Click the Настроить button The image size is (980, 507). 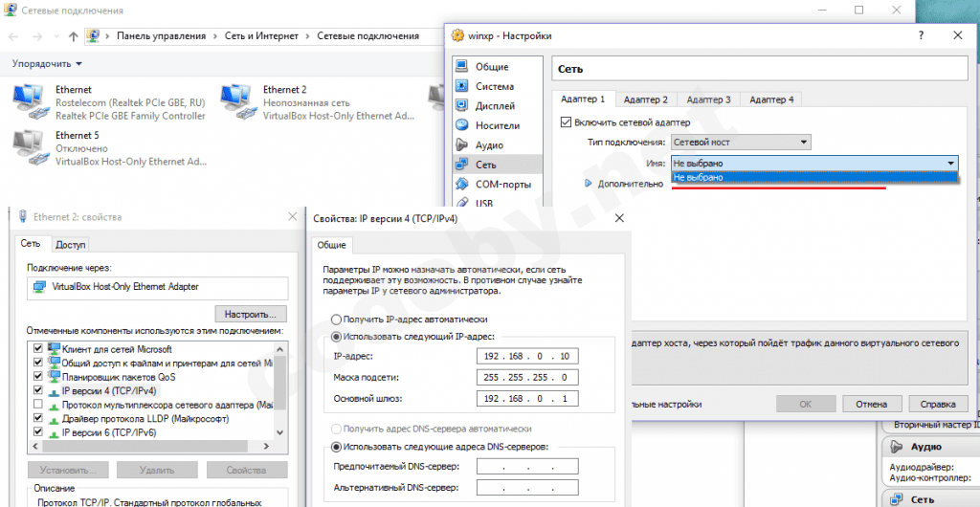point(250,314)
